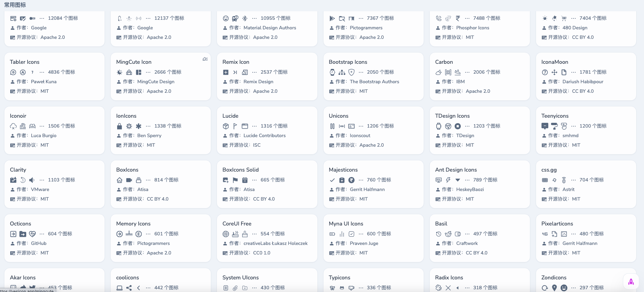Screen dimensions: 644x292
Task: Open the Remix Icon collection title
Action: click(x=236, y=62)
